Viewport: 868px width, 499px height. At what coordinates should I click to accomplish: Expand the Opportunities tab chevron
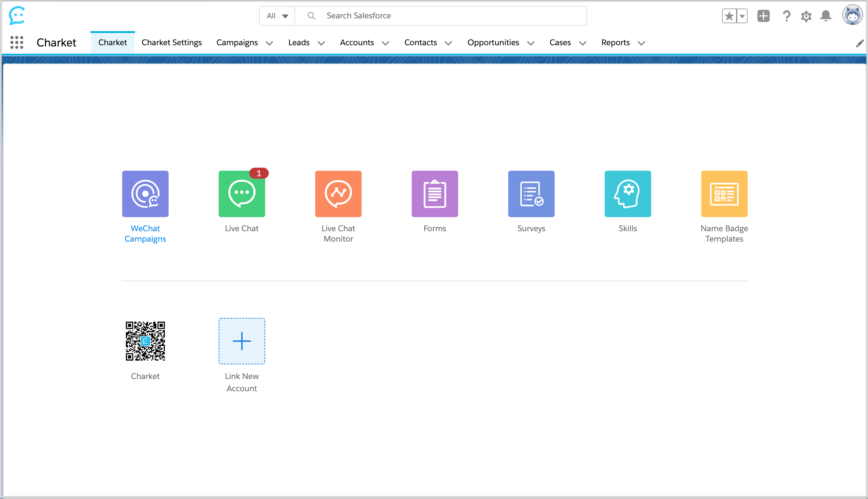(x=531, y=43)
